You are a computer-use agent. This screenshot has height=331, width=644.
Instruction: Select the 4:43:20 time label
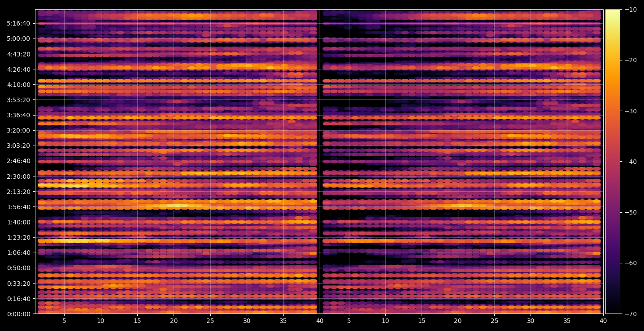coord(18,54)
